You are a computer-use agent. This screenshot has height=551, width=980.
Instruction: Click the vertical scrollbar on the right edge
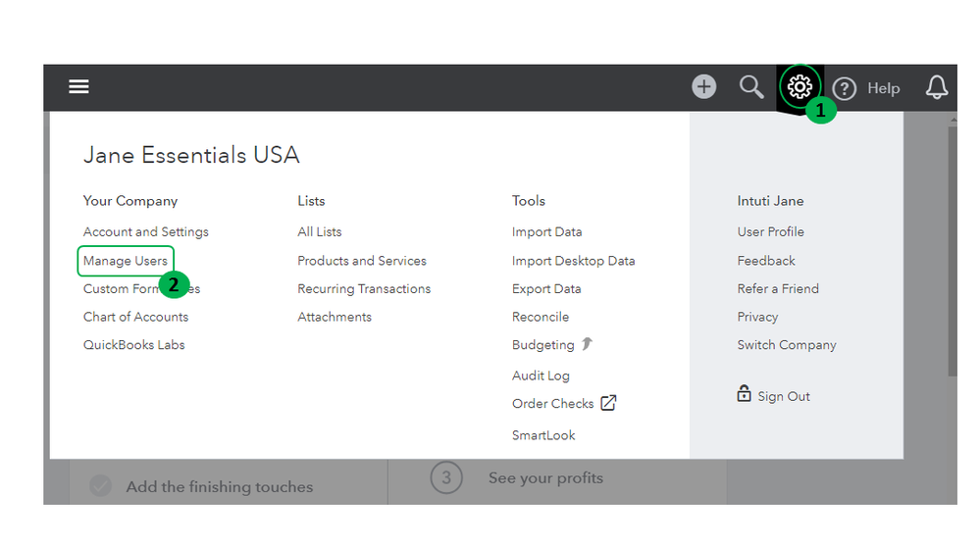(x=952, y=245)
